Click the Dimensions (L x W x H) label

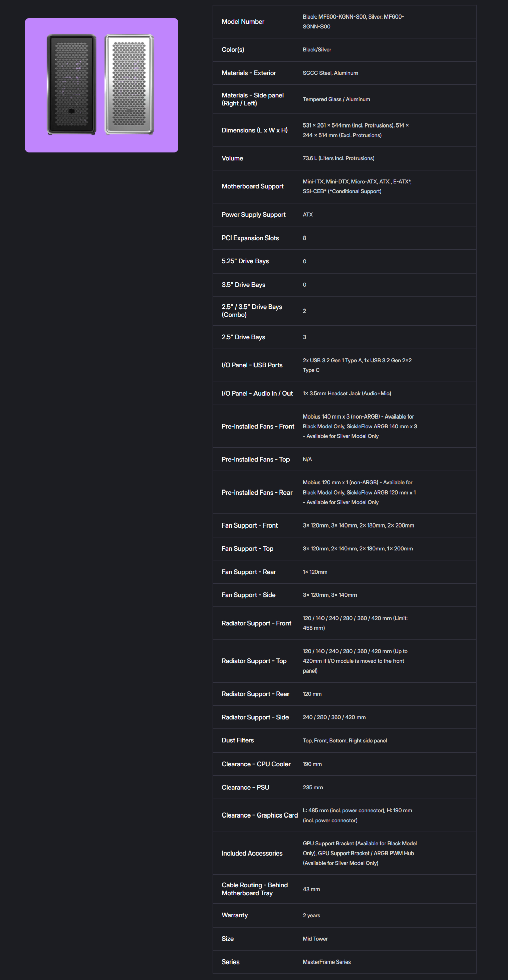[255, 130]
